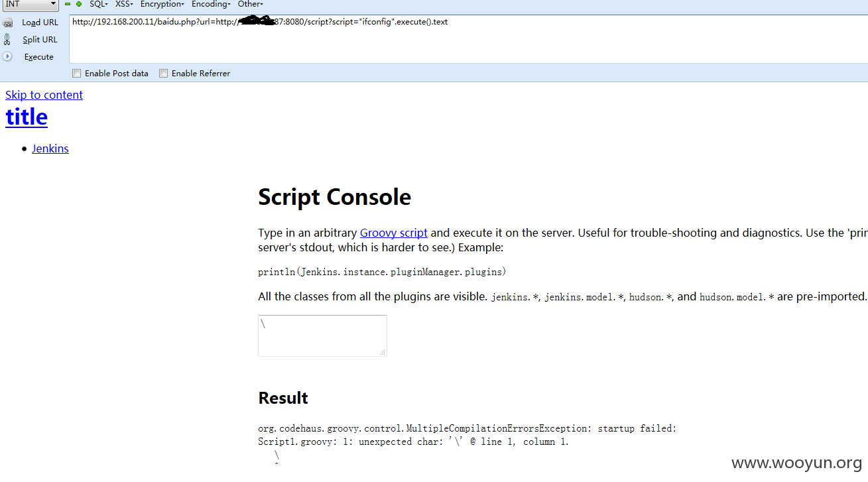Image resolution: width=868 pixels, height=482 pixels.
Task: Click the Execute play icon
Action: click(x=7, y=56)
